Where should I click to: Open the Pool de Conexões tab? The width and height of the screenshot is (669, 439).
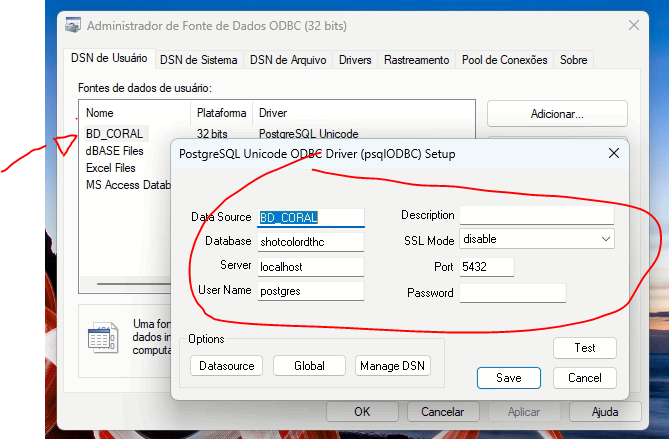click(x=504, y=60)
